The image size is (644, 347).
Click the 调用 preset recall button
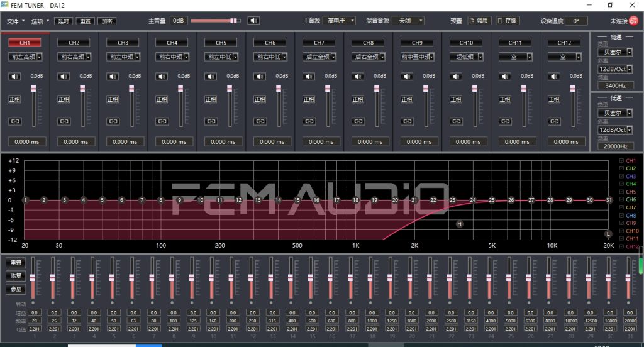[x=479, y=21]
